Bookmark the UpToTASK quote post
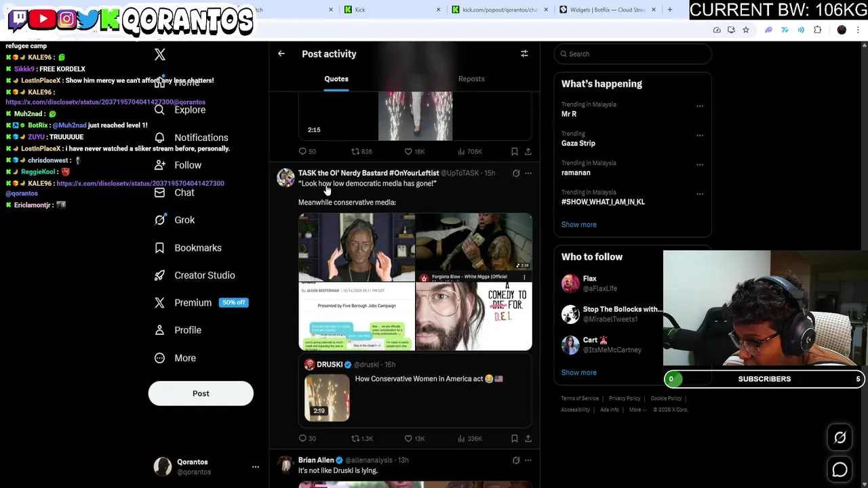This screenshot has height=488, width=868. (x=515, y=439)
